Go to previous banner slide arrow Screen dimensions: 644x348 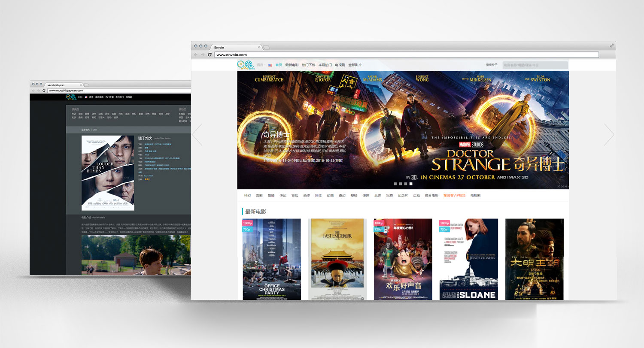[x=197, y=134]
